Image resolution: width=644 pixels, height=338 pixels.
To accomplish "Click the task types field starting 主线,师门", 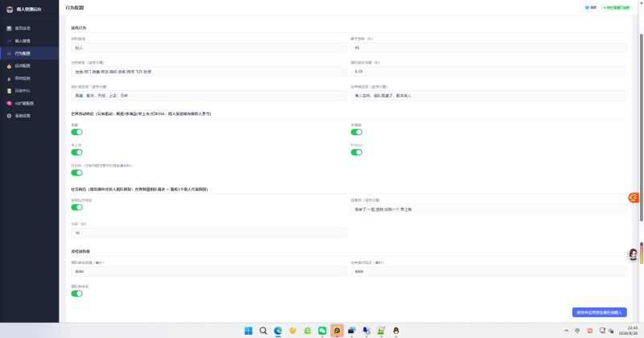I will point(209,72).
